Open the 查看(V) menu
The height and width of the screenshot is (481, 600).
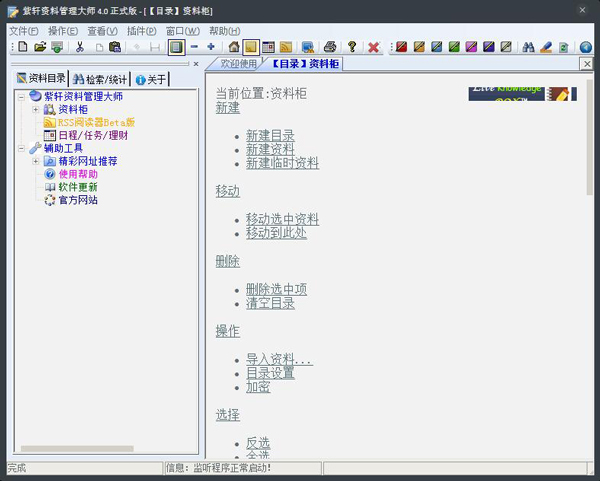click(x=103, y=31)
